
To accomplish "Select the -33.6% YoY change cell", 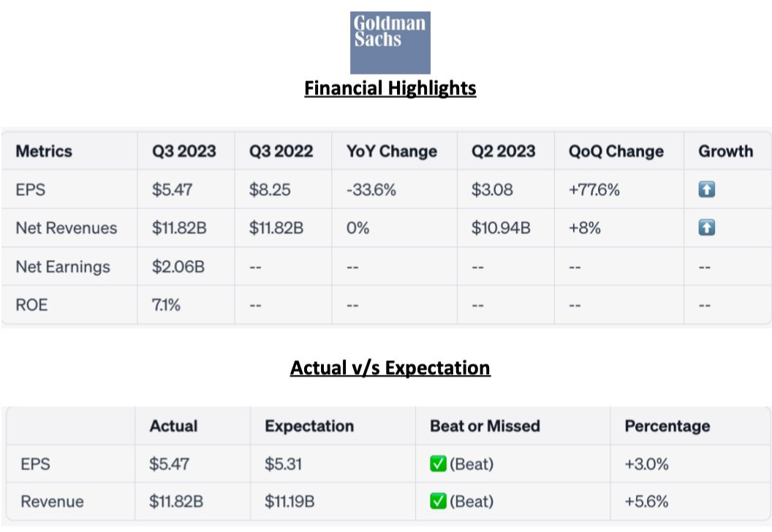I will [x=373, y=190].
